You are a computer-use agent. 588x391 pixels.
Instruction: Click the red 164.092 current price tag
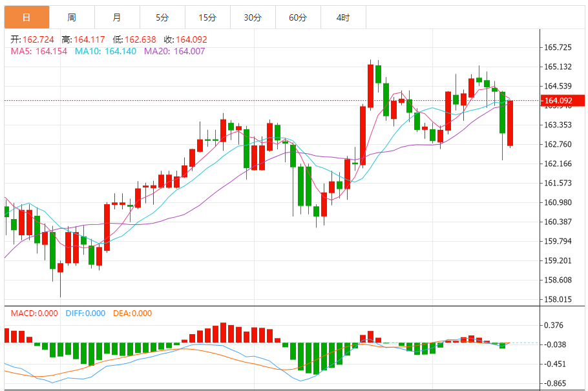coord(563,101)
